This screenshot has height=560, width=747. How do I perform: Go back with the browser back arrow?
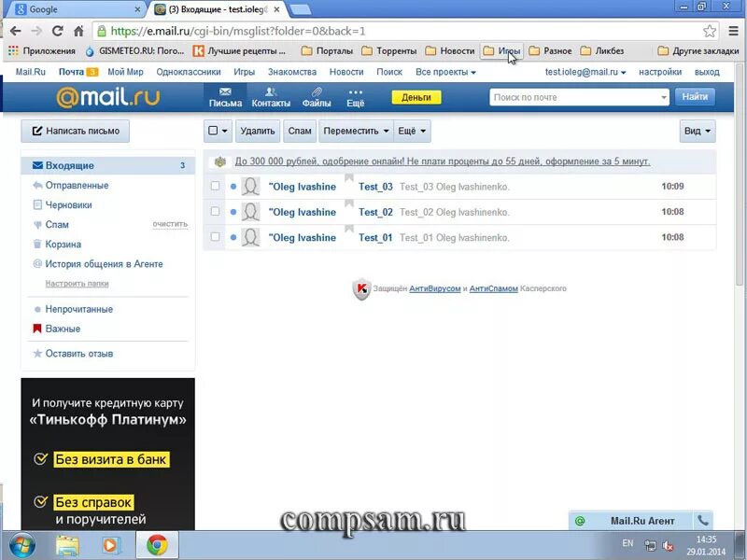(x=15, y=32)
